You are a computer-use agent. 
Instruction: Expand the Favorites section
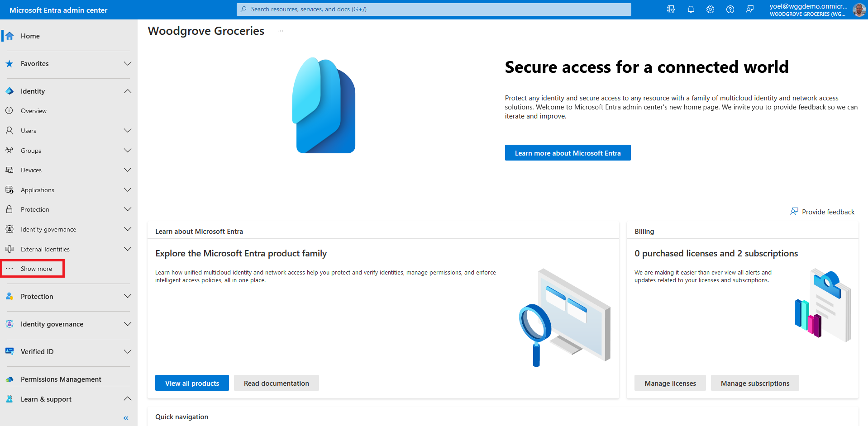pyautogui.click(x=128, y=64)
